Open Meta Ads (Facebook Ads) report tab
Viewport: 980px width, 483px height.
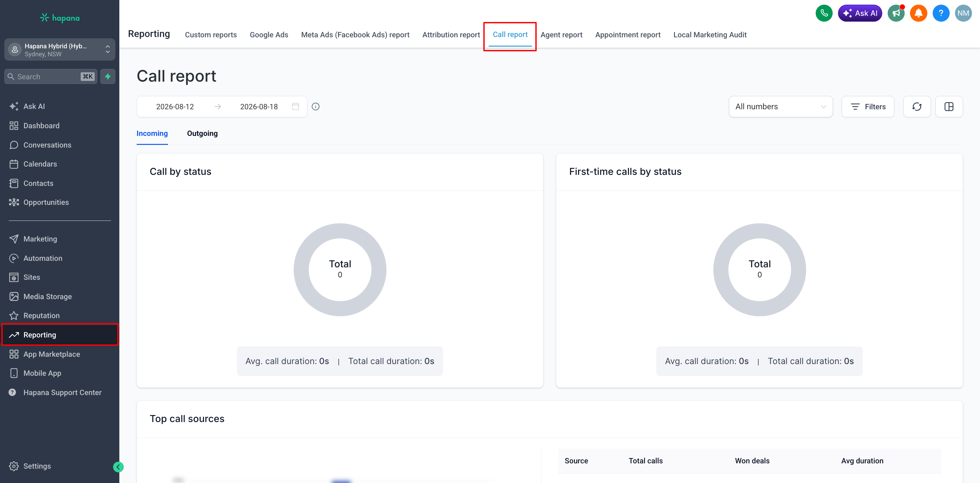click(355, 35)
